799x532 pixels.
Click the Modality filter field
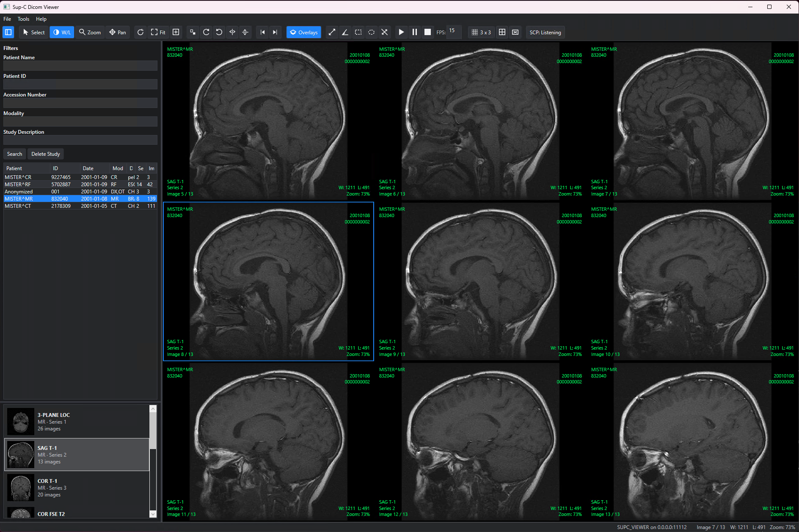coord(80,121)
